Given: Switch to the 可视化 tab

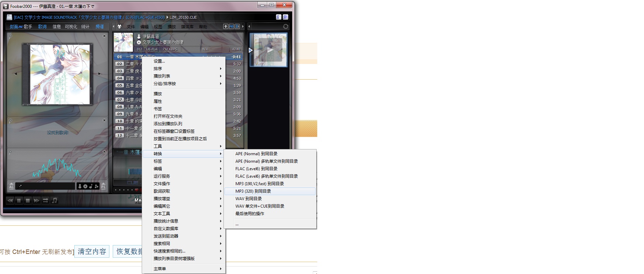Looking at the screenshot, I should (x=71, y=27).
